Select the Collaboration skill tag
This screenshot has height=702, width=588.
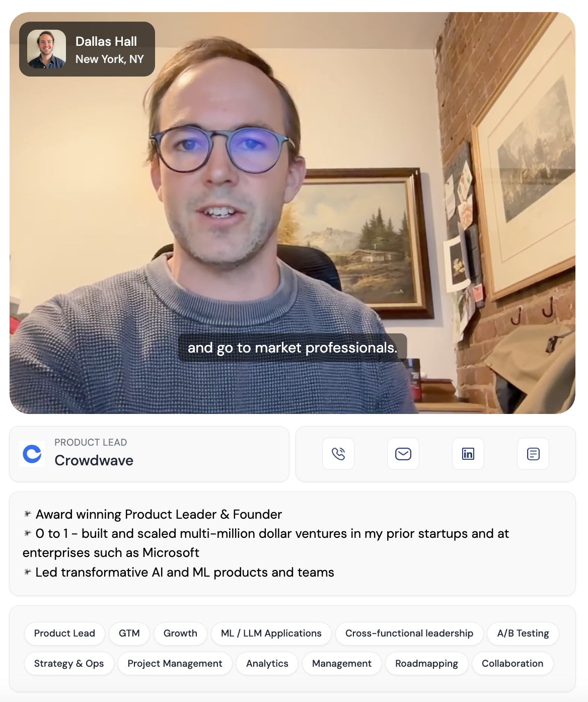512,664
